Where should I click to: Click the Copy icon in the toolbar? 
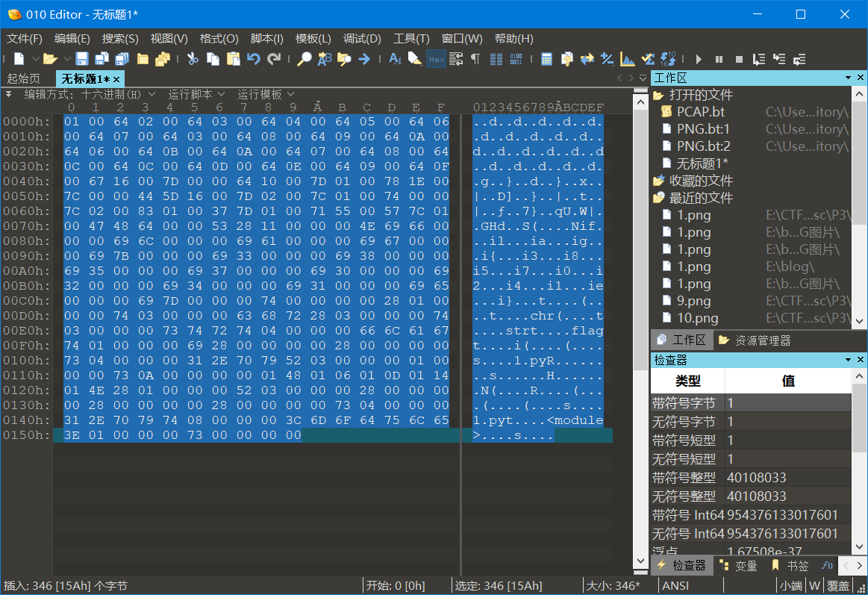(x=213, y=59)
